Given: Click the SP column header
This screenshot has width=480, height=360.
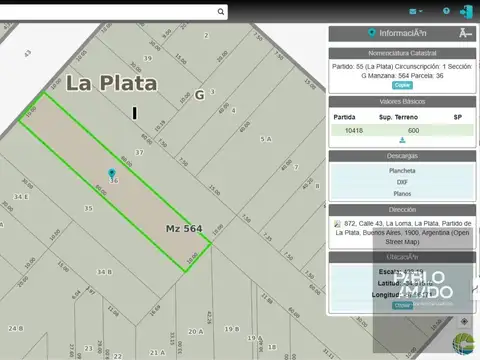Looking at the screenshot, I should coord(458,117).
